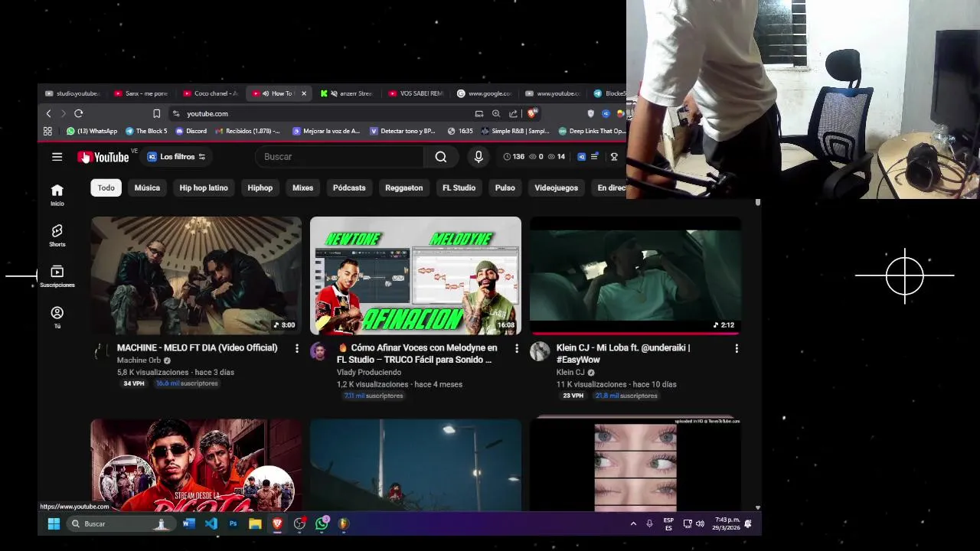Bookmark page with bookmark icon
This screenshot has height=551, width=980.
pos(156,113)
